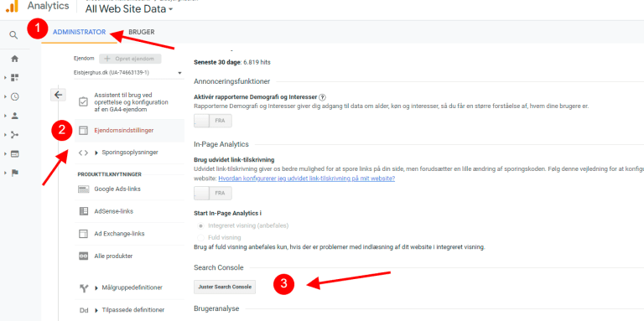The height and width of the screenshot is (321, 644).
Task: Open Behavior reports window icon
Action: point(15,154)
